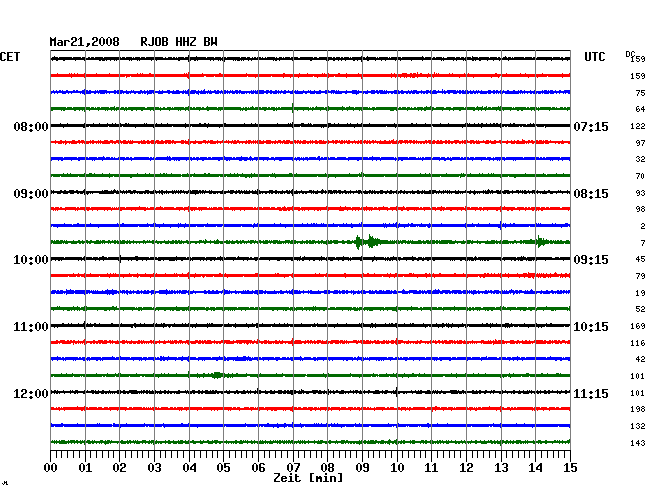Click the 09:15 UTC time label
The width and height of the screenshot is (650, 494).
click(x=591, y=260)
